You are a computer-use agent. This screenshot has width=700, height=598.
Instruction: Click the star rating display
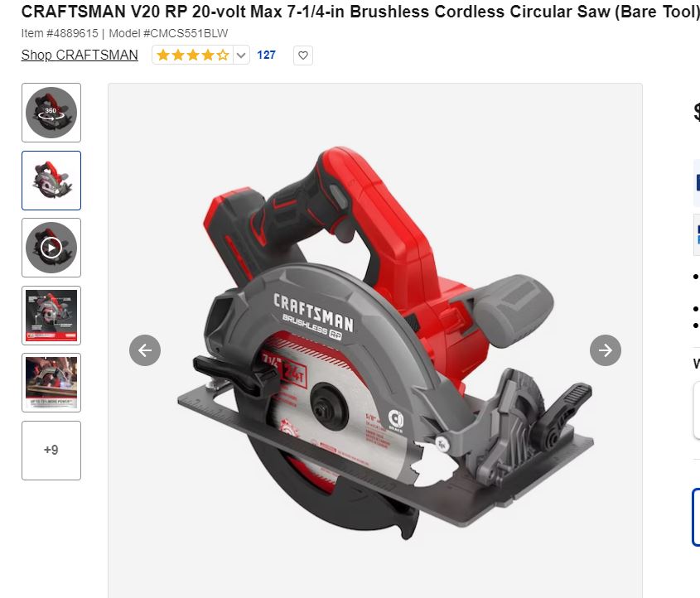193,55
